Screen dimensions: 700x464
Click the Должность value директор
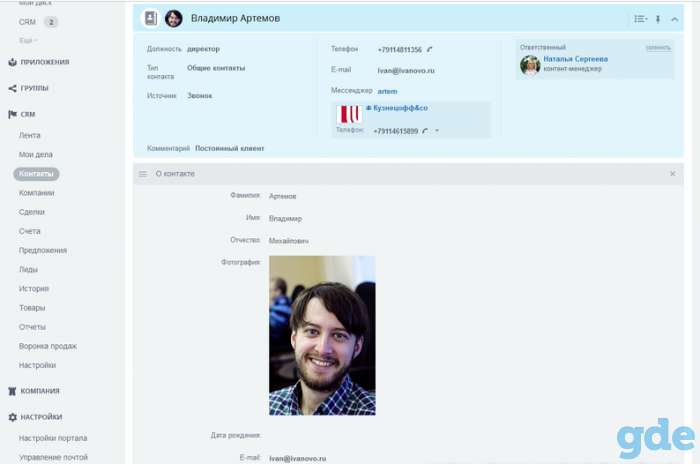pyautogui.click(x=204, y=49)
